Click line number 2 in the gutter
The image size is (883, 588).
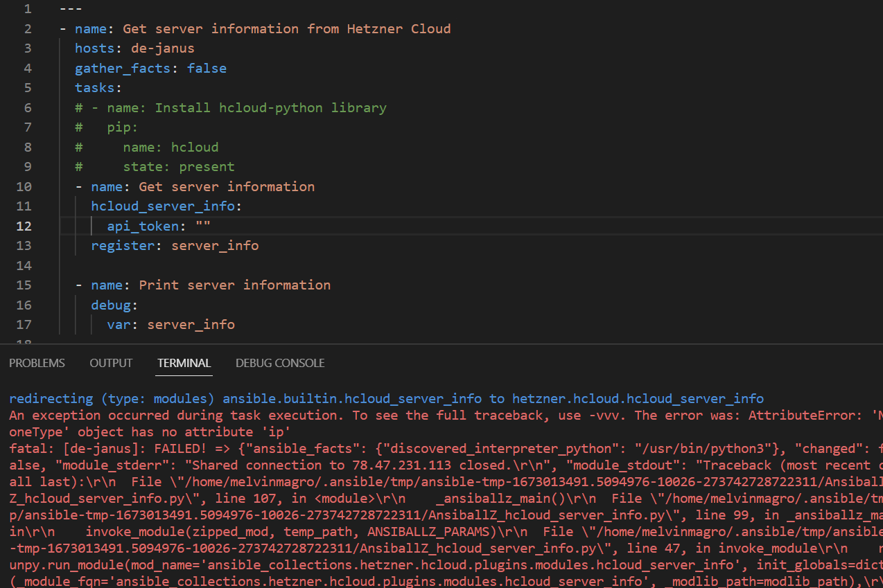point(28,29)
